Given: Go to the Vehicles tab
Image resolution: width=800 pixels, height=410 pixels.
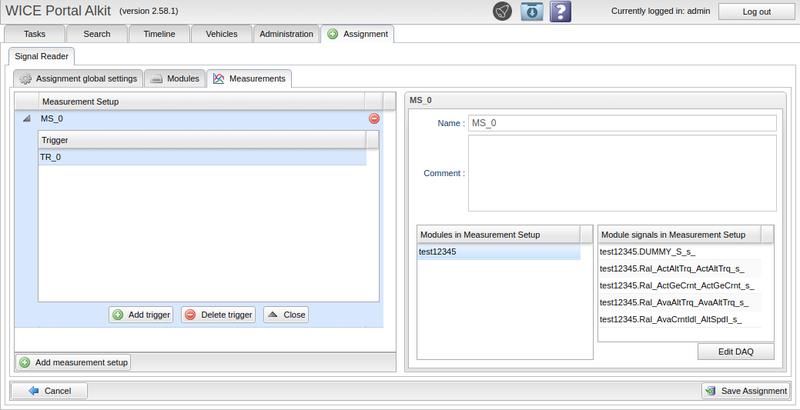Looking at the screenshot, I should [x=221, y=34].
